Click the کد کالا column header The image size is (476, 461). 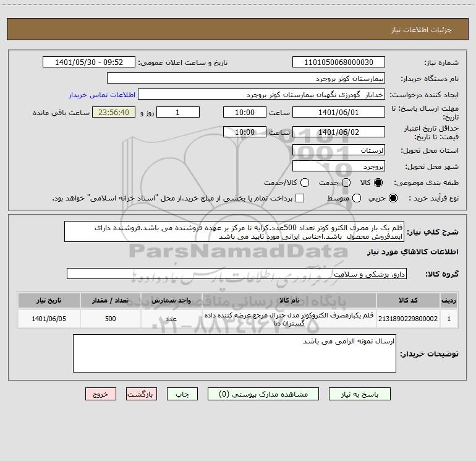[408, 300]
